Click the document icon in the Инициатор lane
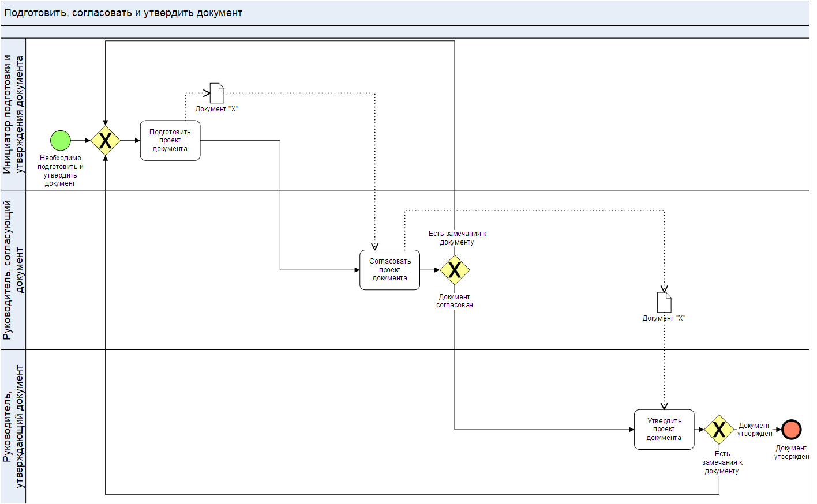817x504 pixels. 217,93
